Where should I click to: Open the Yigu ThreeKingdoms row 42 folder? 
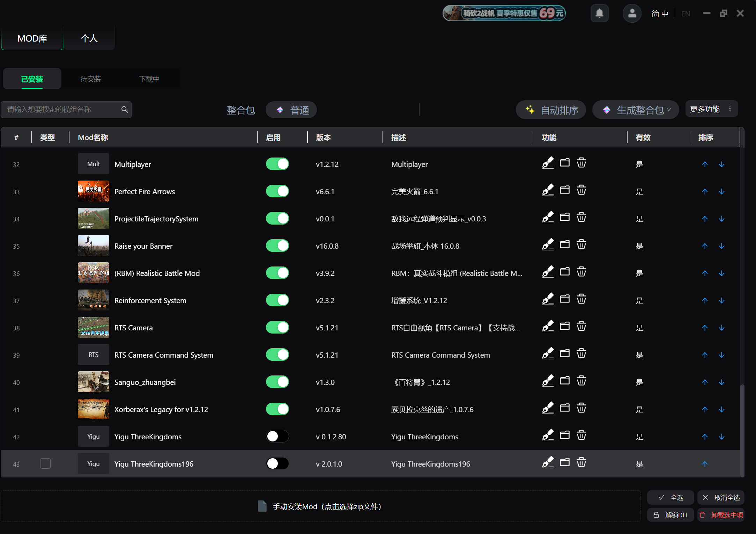click(x=565, y=435)
